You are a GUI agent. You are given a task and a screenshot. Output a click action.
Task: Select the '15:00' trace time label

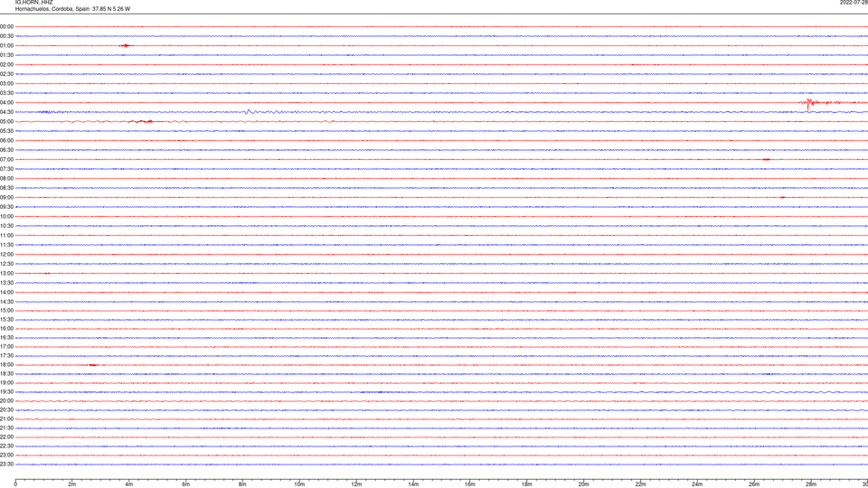(x=6, y=310)
